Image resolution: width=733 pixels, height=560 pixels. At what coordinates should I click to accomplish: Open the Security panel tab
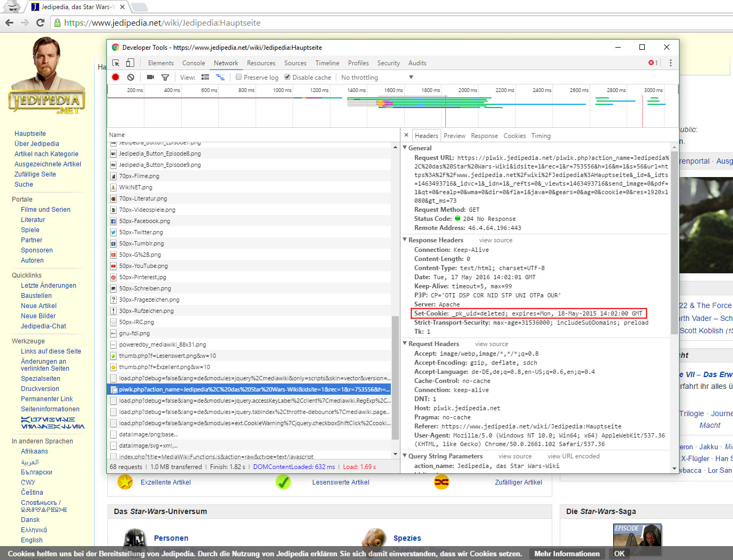pyautogui.click(x=389, y=63)
